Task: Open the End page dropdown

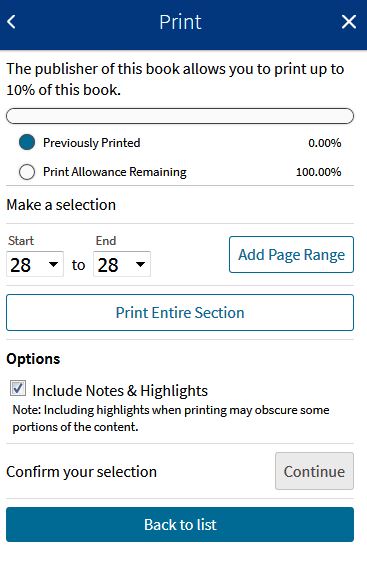Action: click(122, 265)
